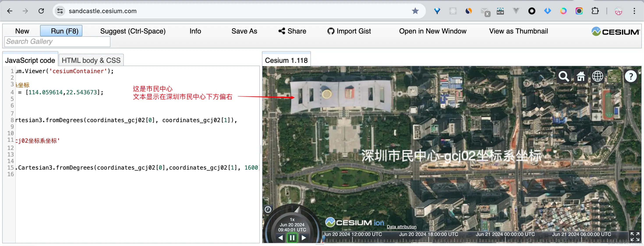The height and width of the screenshot is (246, 644).
Task: Open the Data attribution link
Action: coord(401,227)
